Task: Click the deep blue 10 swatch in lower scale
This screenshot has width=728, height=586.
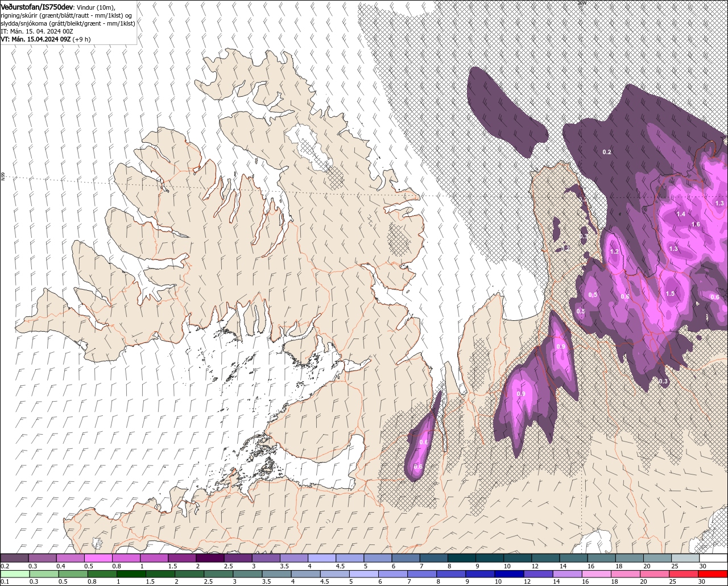Action: point(508,573)
